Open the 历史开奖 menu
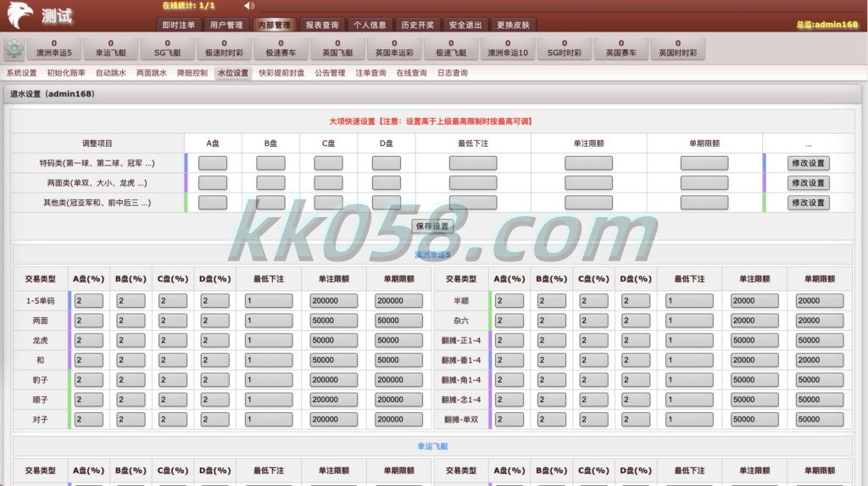The width and height of the screenshot is (868, 486). coord(417,25)
